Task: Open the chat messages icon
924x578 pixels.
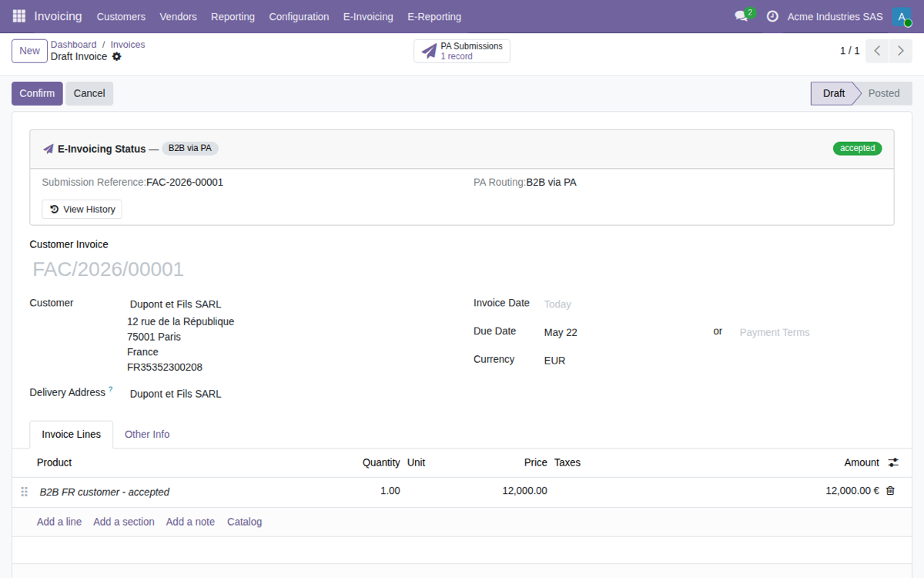Action: 742,16
